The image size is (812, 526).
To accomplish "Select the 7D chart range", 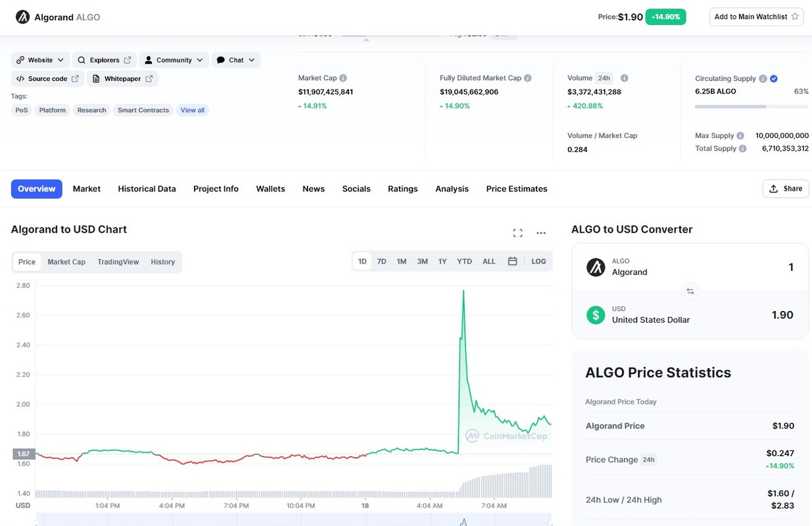I will [x=381, y=261].
